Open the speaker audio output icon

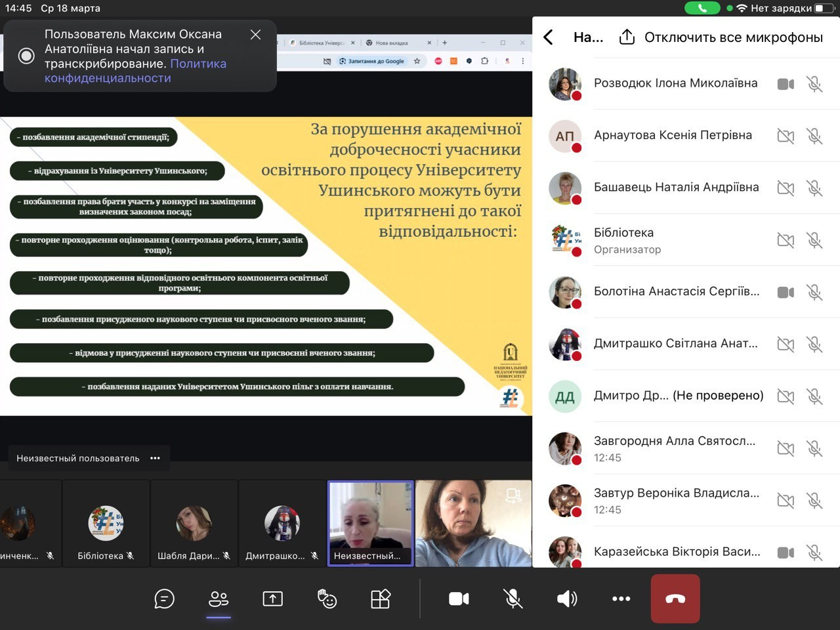click(x=567, y=598)
